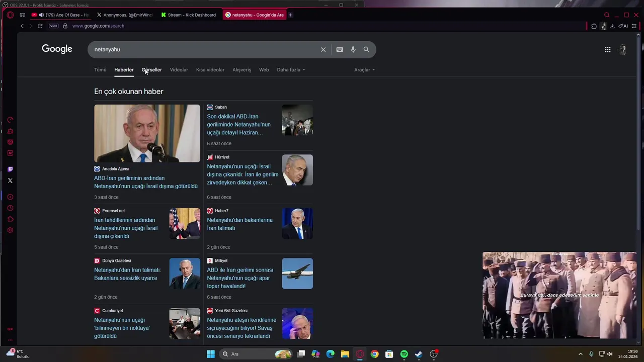
Task: Start Google voice search microphone
Action: pyautogui.click(x=353, y=49)
